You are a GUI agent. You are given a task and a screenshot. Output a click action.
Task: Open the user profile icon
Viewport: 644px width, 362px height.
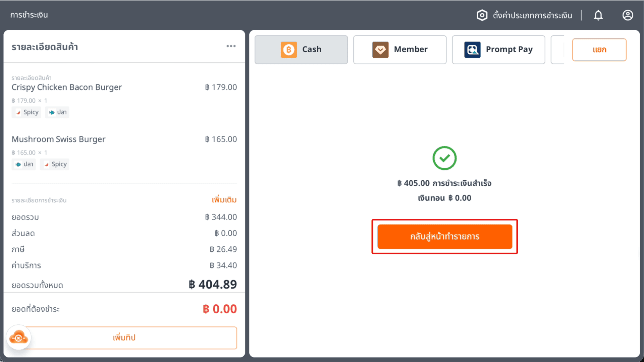pyautogui.click(x=628, y=15)
